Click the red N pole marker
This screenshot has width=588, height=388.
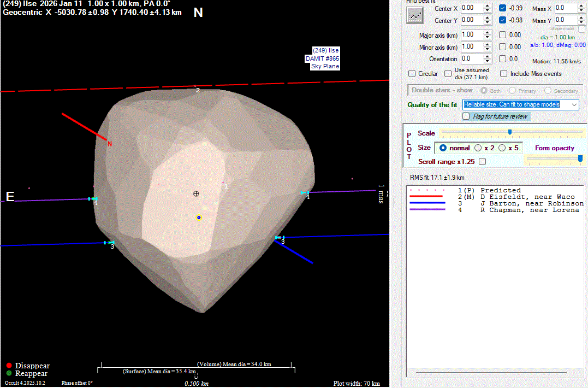tap(110, 144)
